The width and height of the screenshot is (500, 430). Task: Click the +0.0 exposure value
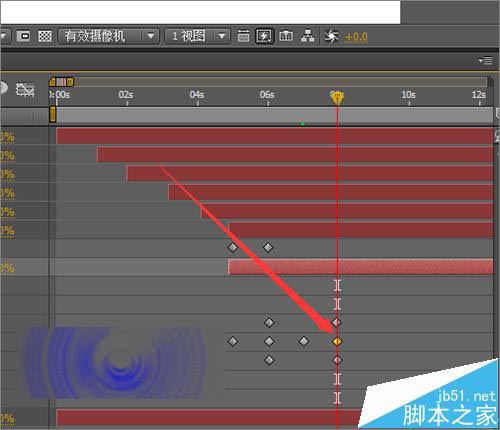coord(356,37)
